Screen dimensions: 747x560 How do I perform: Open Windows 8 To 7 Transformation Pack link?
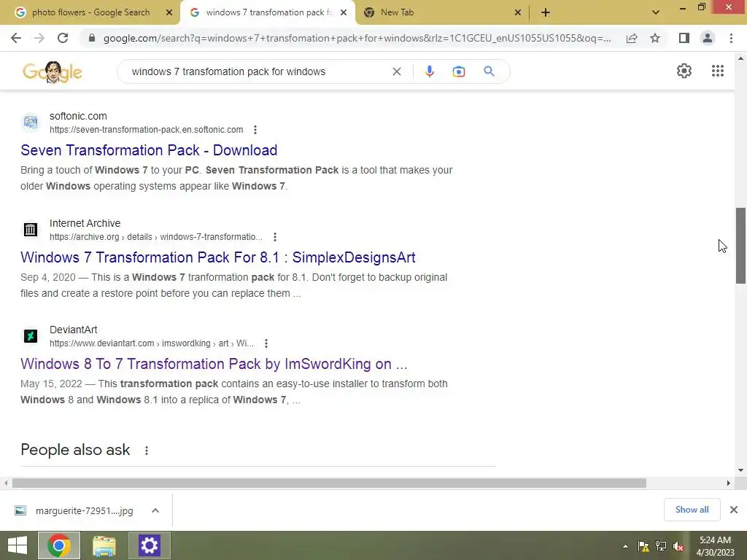(x=214, y=365)
